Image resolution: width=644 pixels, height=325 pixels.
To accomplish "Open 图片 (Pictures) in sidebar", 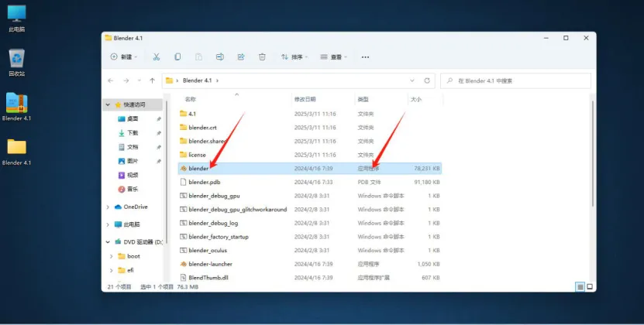I will tap(133, 161).
